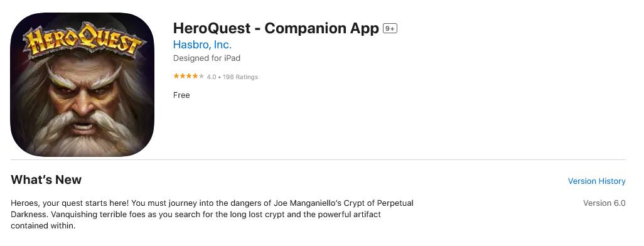Click the first orange rating star
The height and width of the screenshot is (246, 644).
pos(176,77)
